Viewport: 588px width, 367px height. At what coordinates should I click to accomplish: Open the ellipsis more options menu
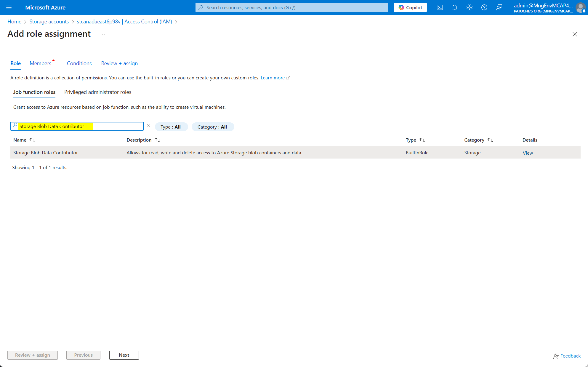pos(102,34)
